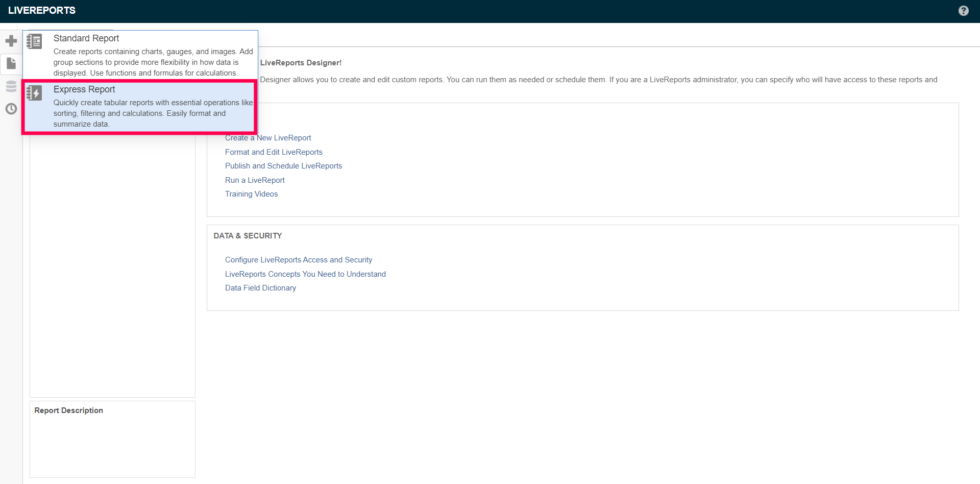Open the reports document sidebar icon
980x484 pixels.
pos(11,63)
